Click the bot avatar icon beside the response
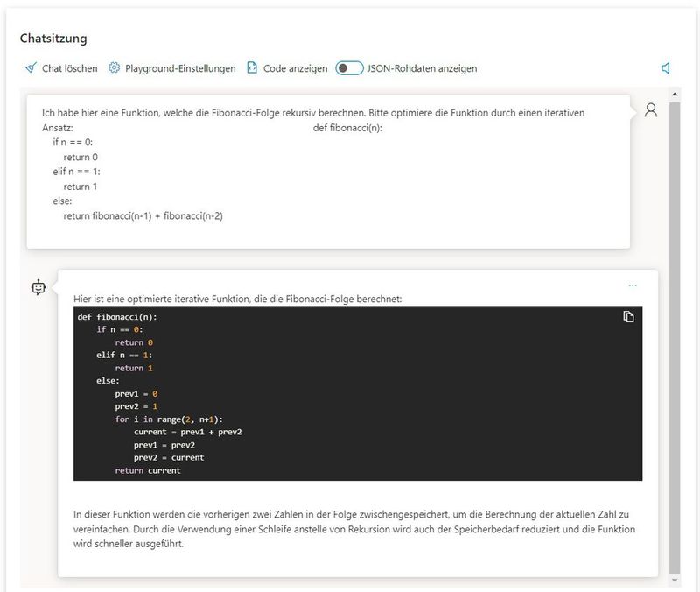The height and width of the screenshot is (592, 700). (38, 287)
